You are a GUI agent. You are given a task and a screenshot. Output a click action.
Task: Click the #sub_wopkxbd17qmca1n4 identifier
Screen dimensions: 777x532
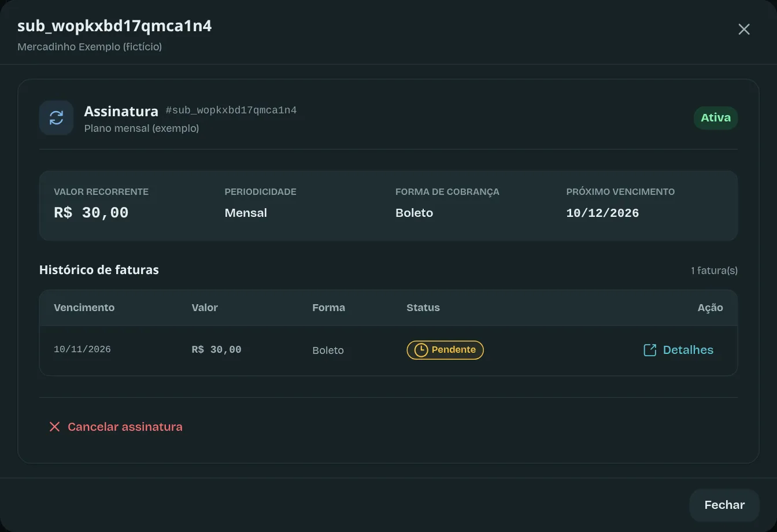click(x=231, y=110)
